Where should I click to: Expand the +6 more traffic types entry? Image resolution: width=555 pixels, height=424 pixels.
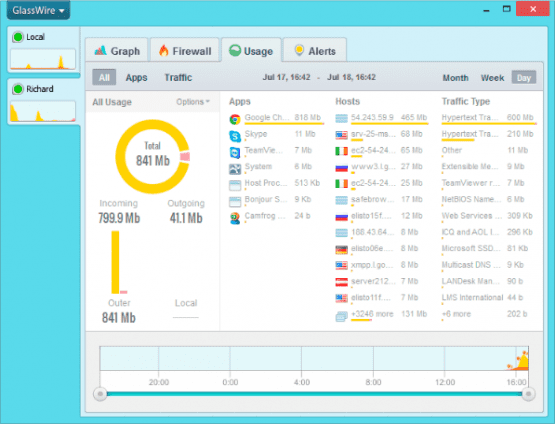(457, 314)
